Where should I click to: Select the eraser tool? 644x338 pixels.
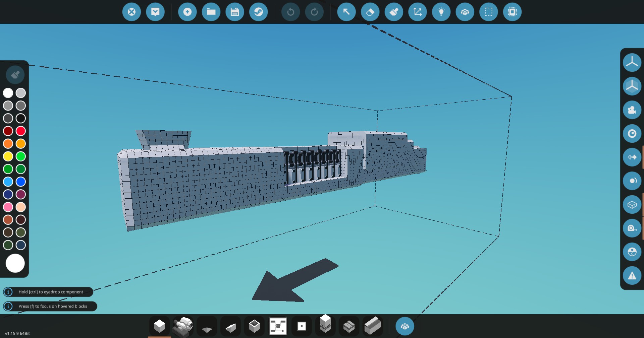[x=370, y=12]
